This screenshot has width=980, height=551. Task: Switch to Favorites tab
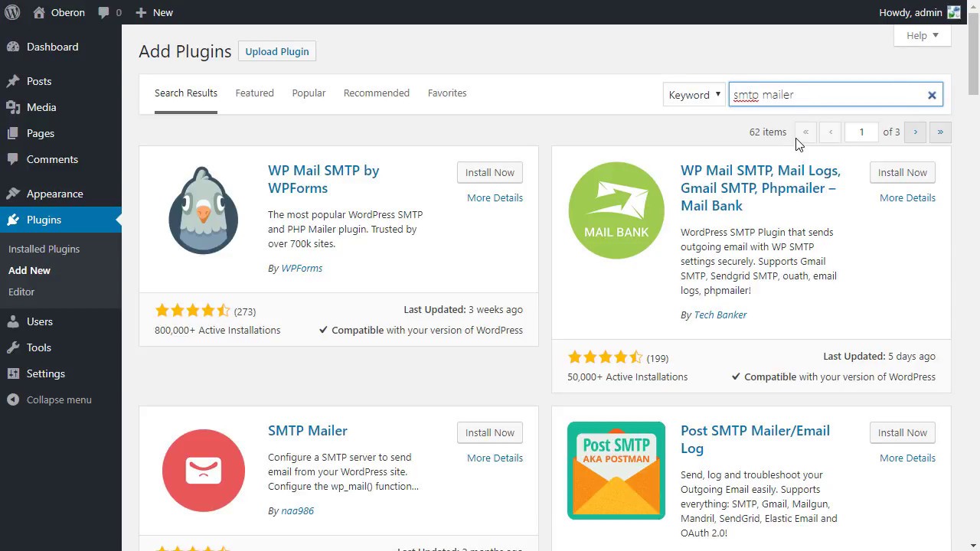click(x=447, y=93)
